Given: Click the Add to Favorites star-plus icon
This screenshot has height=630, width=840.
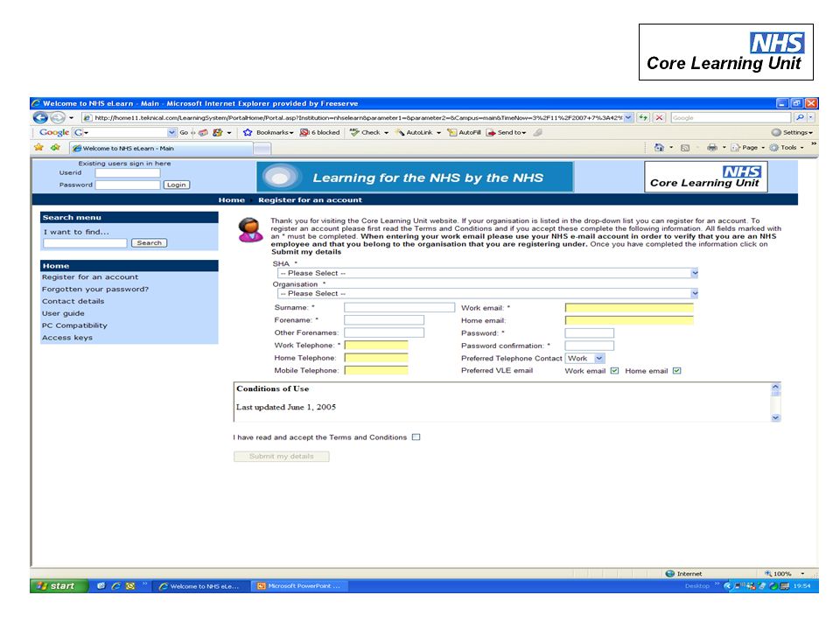Looking at the screenshot, I should click(x=55, y=147).
